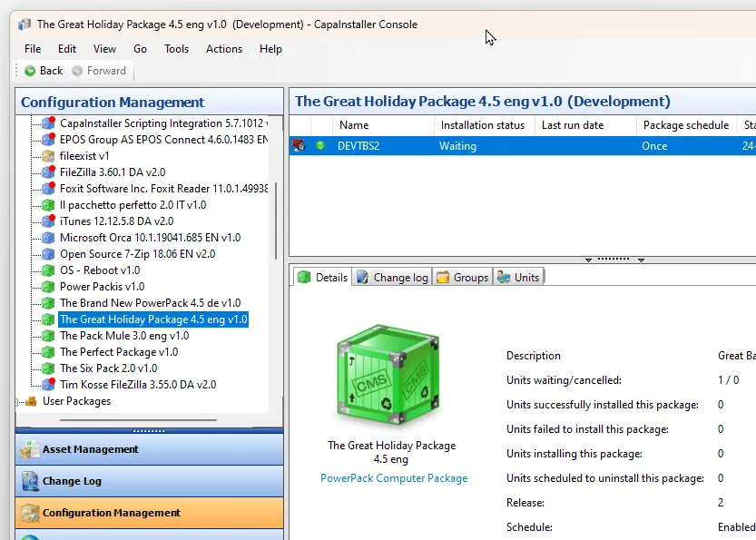Collapse the upper pane using left splitter arrow
Screen dimensions: 756x540
tap(588, 260)
